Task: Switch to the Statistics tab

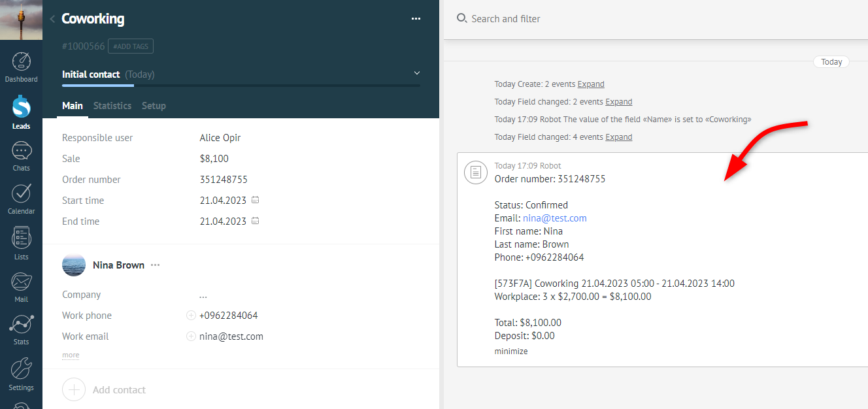Action: tap(112, 106)
